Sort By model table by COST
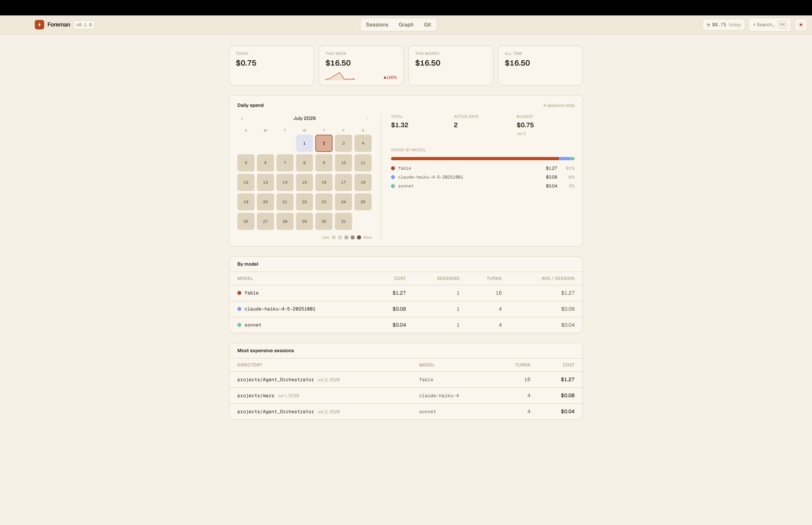 pos(400,278)
